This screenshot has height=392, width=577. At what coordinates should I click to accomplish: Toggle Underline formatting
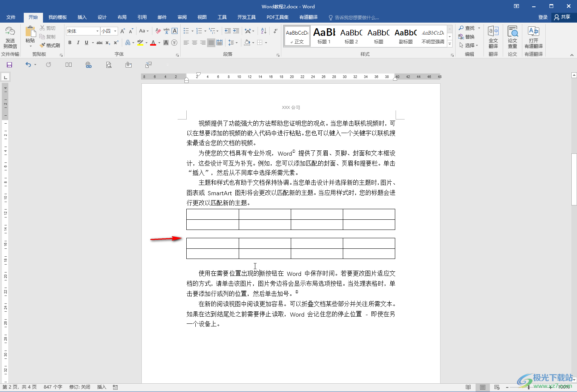click(86, 43)
